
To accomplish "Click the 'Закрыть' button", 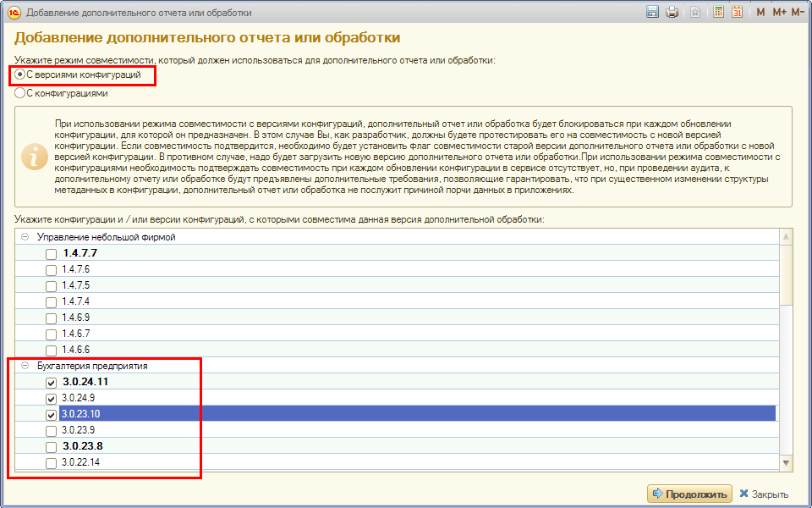I will pos(764,494).
